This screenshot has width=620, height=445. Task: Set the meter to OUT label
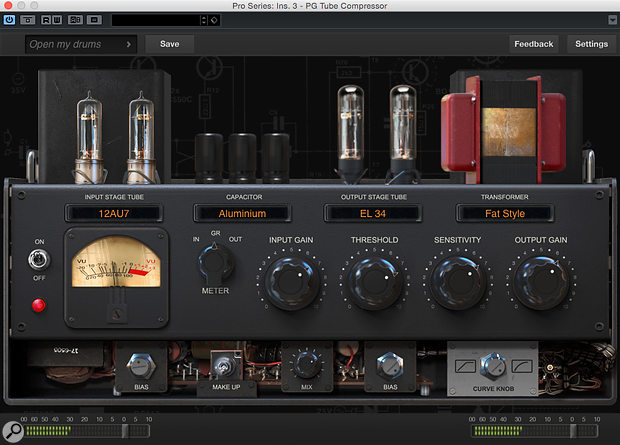point(235,239)
